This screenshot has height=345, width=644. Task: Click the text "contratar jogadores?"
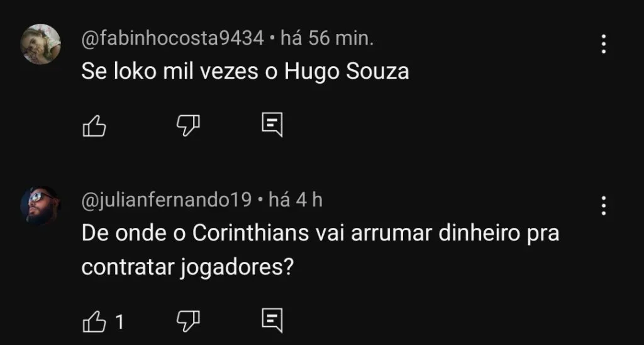point(188,266)
